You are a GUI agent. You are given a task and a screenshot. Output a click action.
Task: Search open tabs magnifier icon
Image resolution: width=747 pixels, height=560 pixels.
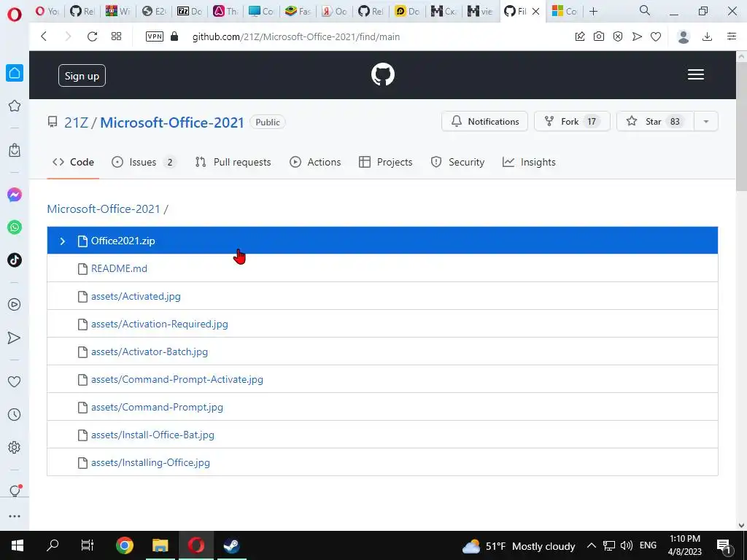(645, 10)
